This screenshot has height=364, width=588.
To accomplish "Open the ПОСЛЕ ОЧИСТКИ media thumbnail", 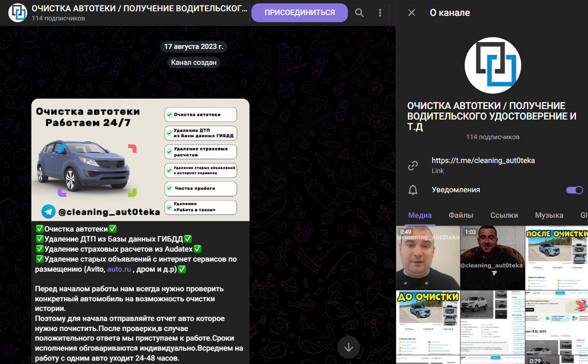I will tap(557, 258).
